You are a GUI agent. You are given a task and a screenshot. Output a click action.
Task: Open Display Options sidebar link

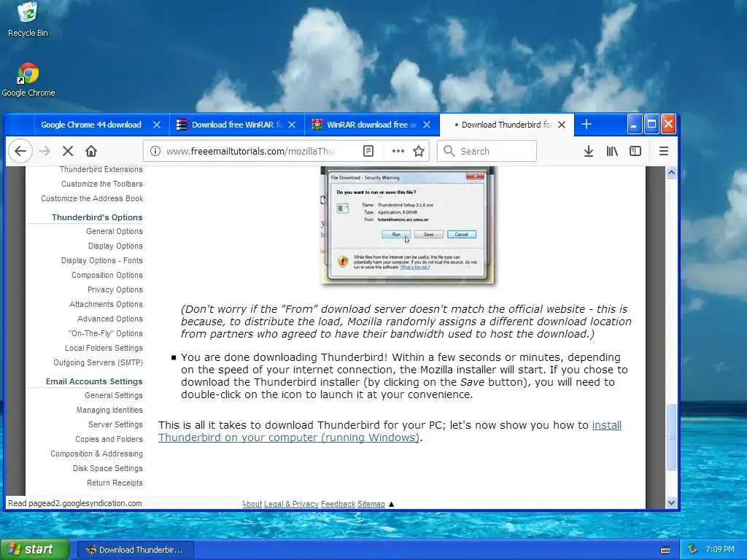[x=115, y=246]
